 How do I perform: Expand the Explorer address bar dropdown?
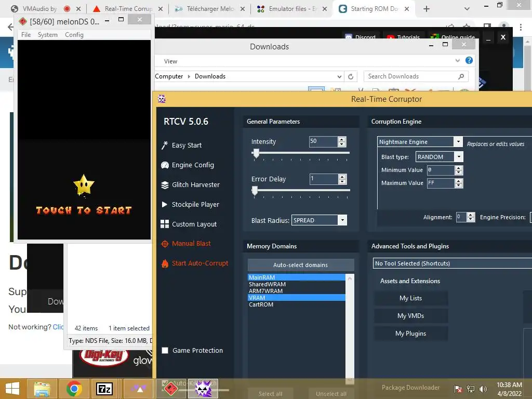tap(339, 77)
